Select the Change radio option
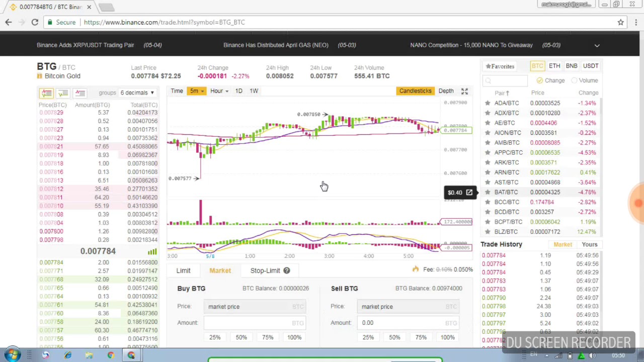The height and width of the screenshot is (362, 644). pyautogui.click(x=550, y=80)
